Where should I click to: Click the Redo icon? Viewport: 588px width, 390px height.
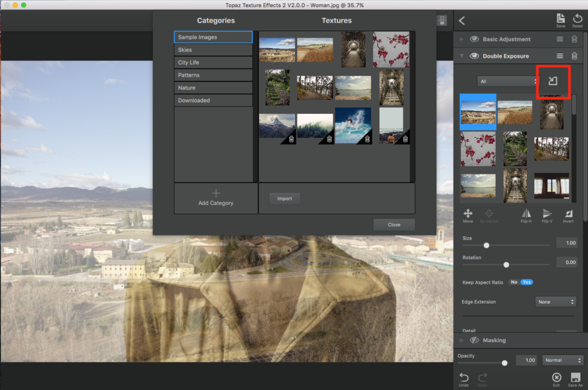[x=483, y=379]
